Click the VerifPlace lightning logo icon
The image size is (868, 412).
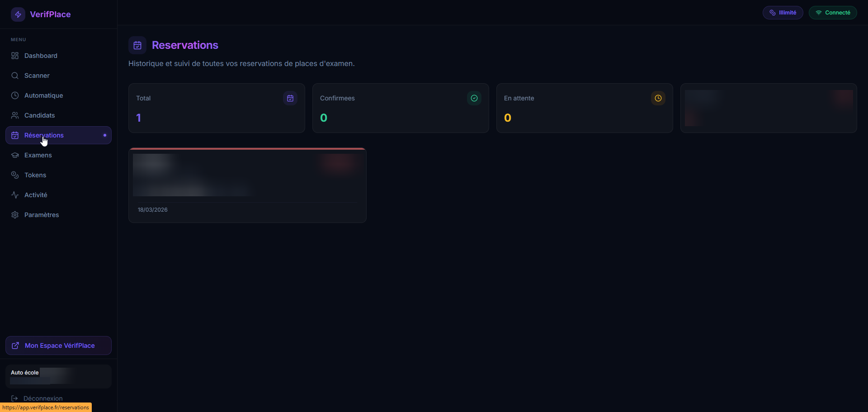pos(18,14)
